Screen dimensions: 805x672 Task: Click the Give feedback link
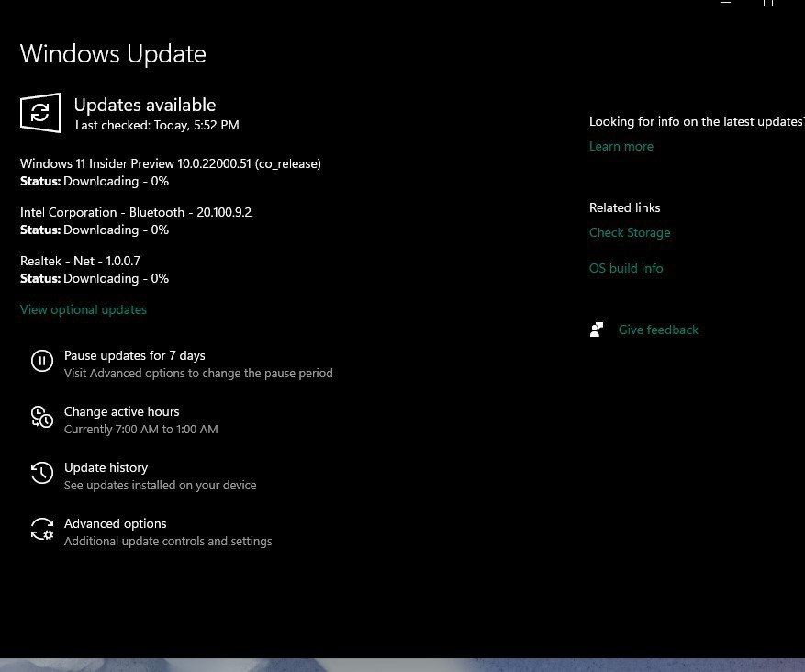tap(658, 330)
